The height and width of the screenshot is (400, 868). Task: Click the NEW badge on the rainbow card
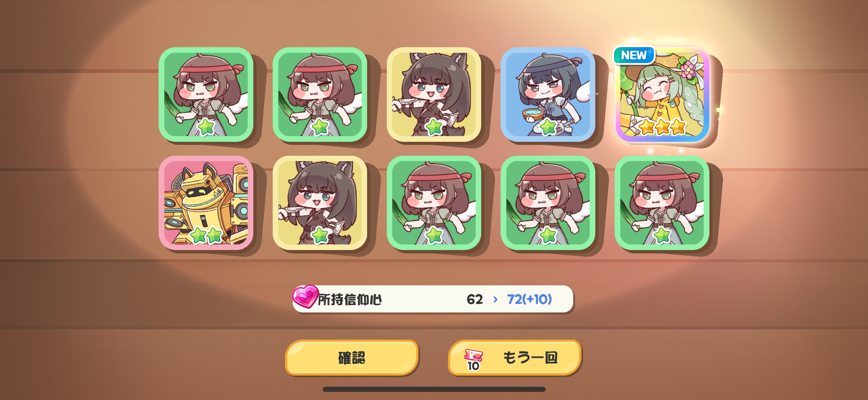(634, 55)
